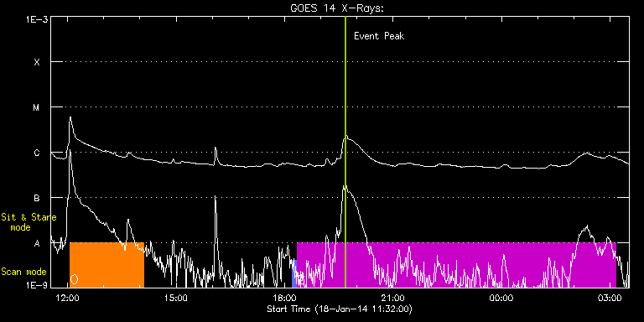644x322 pixels.
Task: Select the orange Sit & Stare observation block
Action: pyautogui.click(x=106, y=265)
